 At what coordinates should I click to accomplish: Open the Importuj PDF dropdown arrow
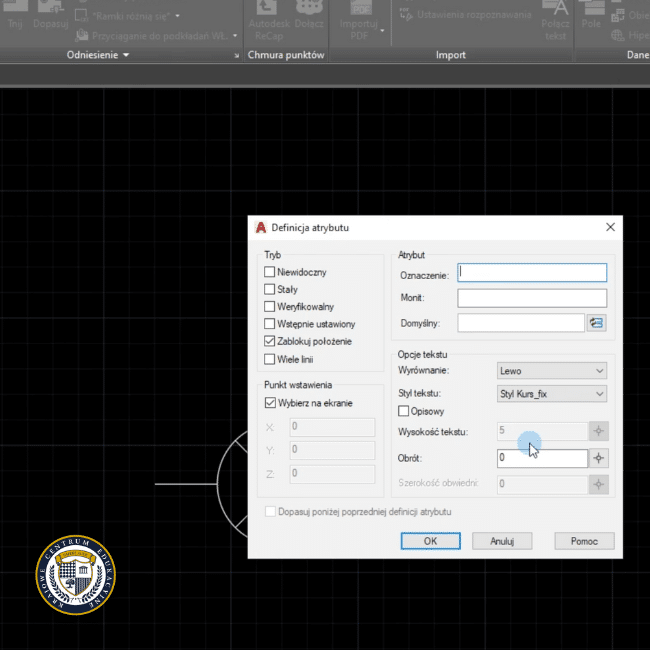[382, 30]
